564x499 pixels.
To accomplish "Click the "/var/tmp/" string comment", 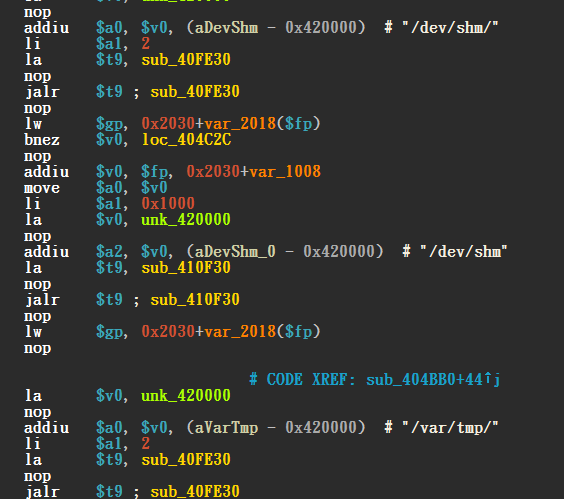I will [x=450, y=428].
